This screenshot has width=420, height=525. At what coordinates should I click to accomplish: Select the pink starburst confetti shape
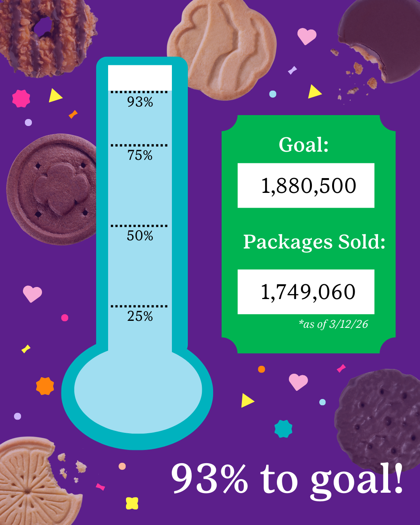click(21, 98)
